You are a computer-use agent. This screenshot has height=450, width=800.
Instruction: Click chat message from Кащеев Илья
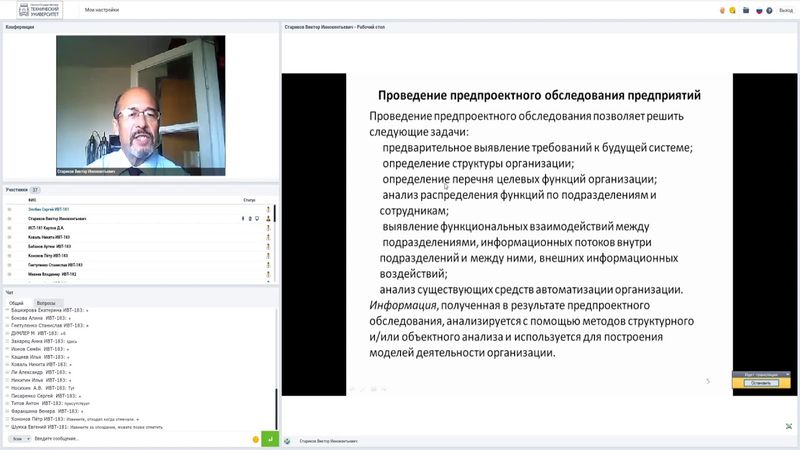[x=40, y=357]
